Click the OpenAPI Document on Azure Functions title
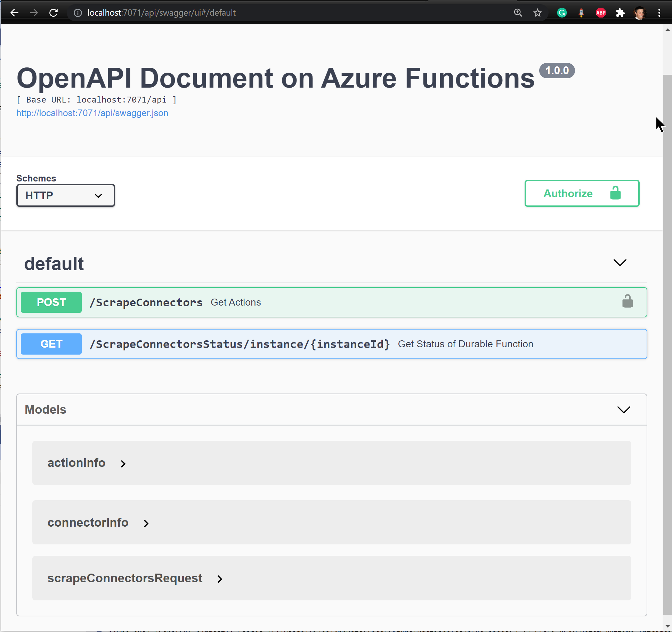 point(276,78)
